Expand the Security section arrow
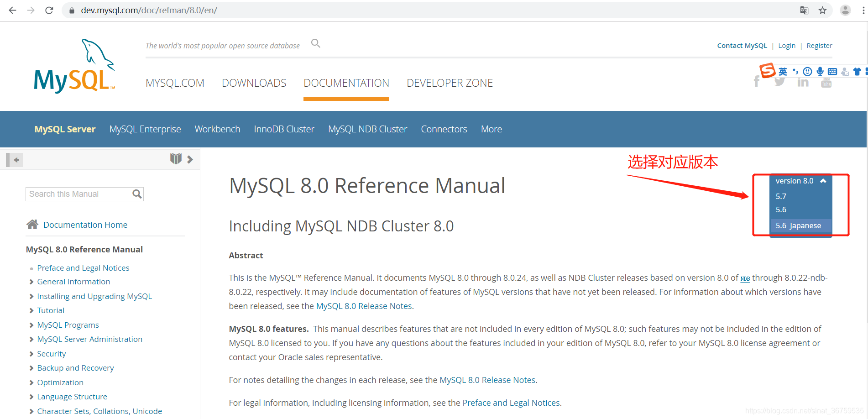The image size is (868, 419). 31,354
